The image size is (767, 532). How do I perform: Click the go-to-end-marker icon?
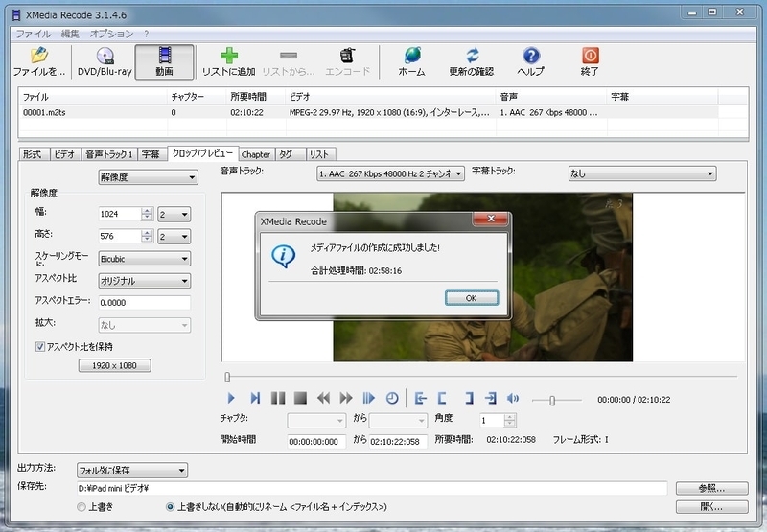pyautogui.click(x=490, y=398)
